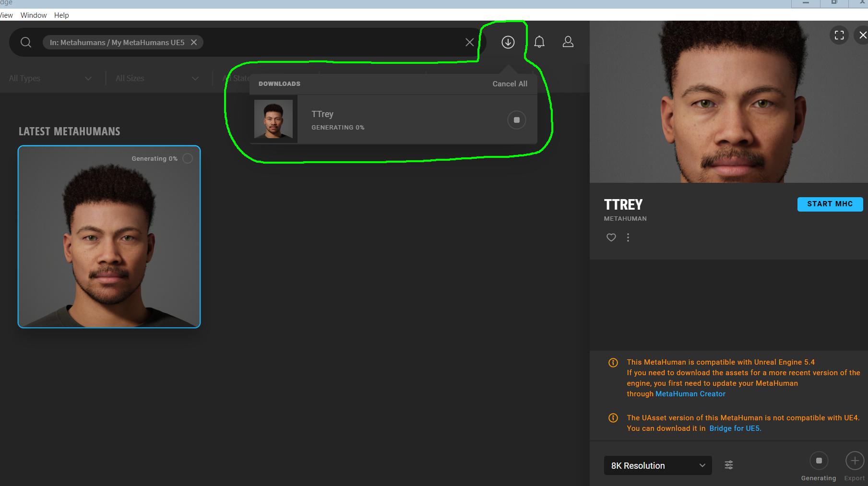
Task: Clear the search bar with X
Action: click(x=470, y=42)
